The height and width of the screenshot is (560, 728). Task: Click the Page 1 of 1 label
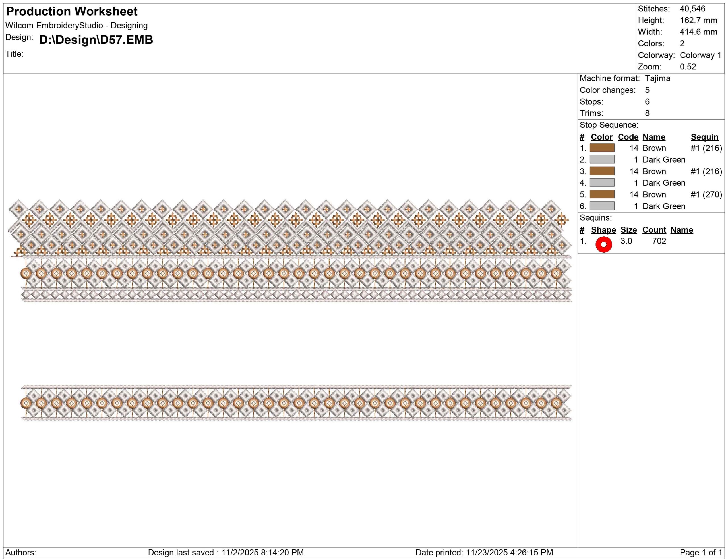click(701, 553)
